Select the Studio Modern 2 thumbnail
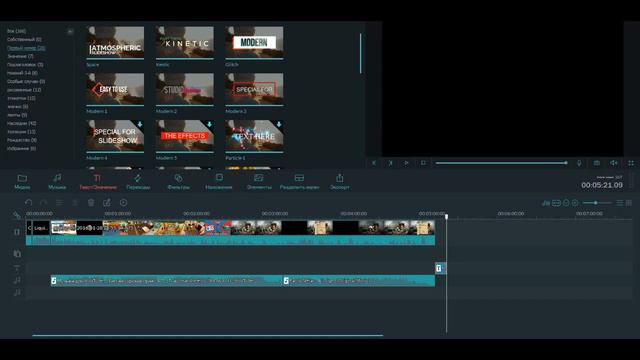640x360 pixels. pyautogui.click(x=184, y=89)
